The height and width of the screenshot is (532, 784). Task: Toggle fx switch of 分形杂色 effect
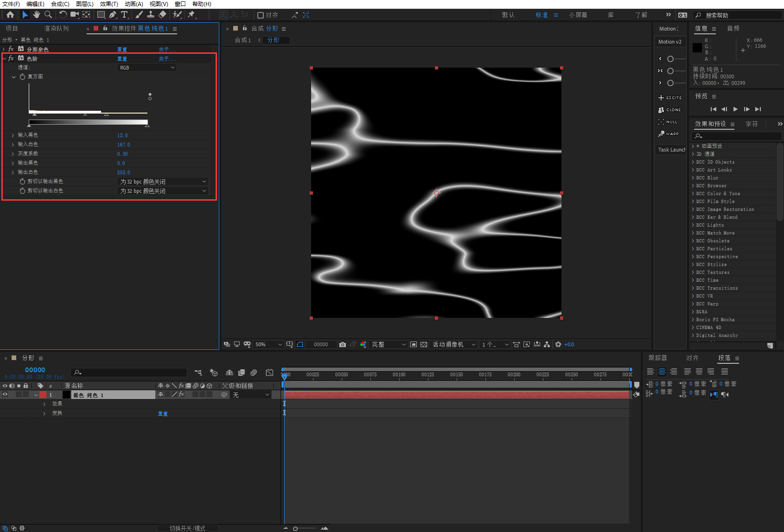pos(11,49)
